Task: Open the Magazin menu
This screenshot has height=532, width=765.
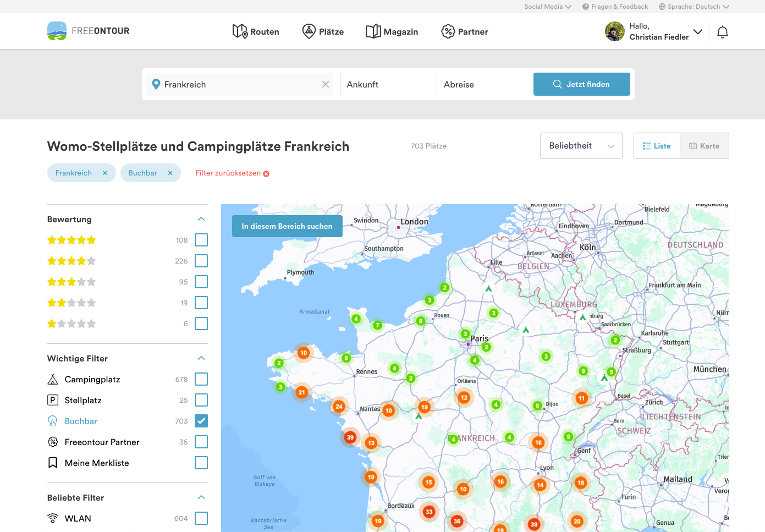Action: 392,31
